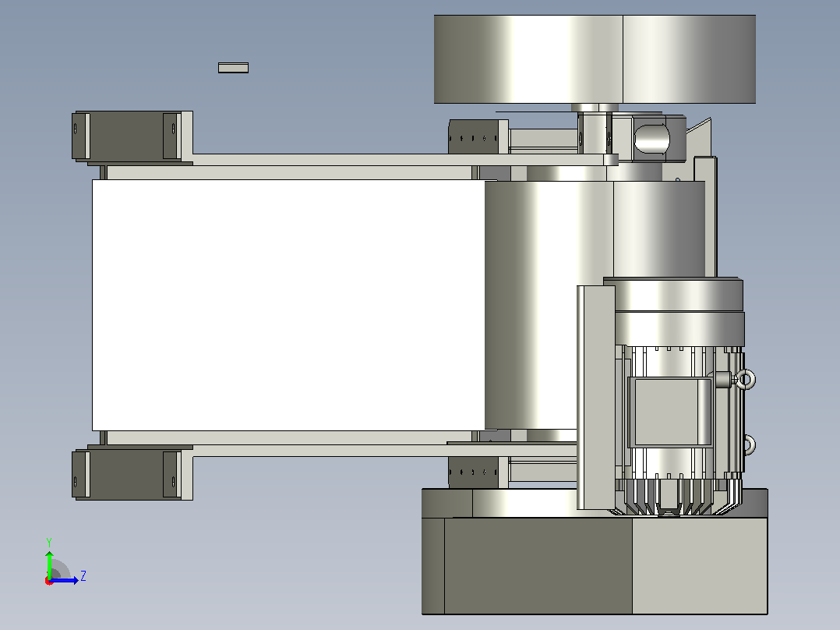Select the white conveyor belt surface
The width and height of the screenshot is (840, 630).
pos(289,305)
